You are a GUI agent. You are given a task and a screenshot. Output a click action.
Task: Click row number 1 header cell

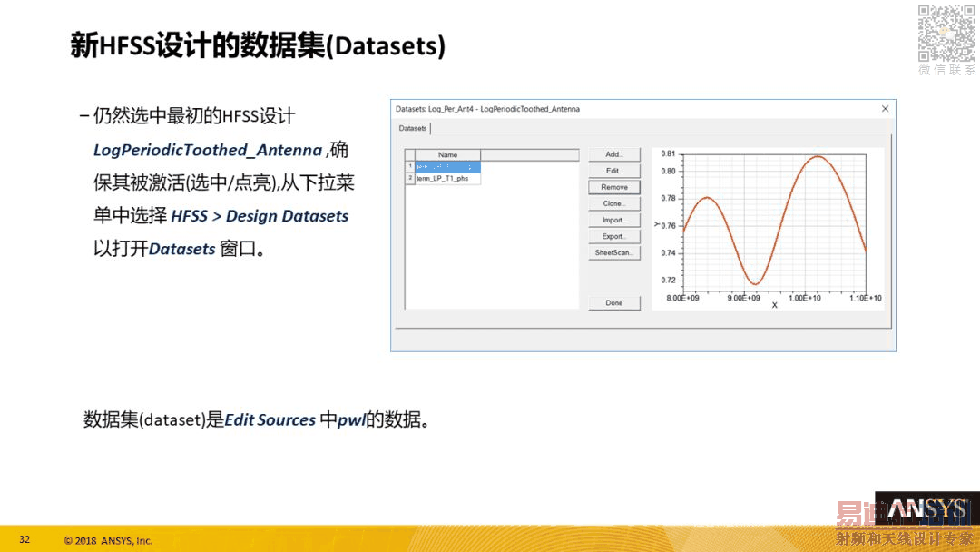coord(410,167)
